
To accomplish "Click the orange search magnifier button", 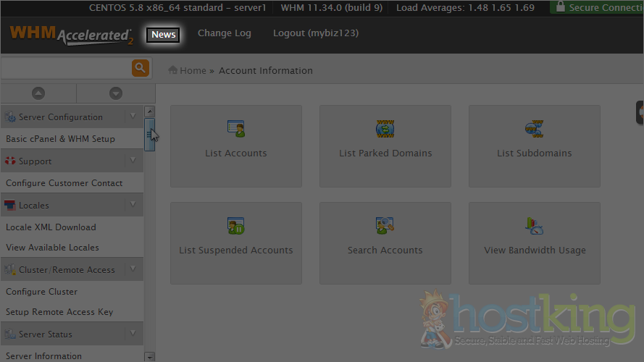I will click(140, 68).
